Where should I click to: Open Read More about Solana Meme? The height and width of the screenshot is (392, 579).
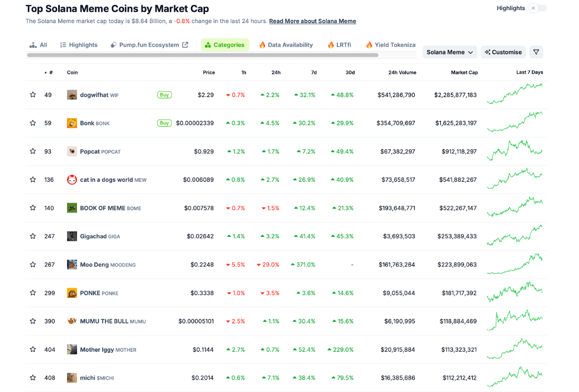click(x=312, y=21)
